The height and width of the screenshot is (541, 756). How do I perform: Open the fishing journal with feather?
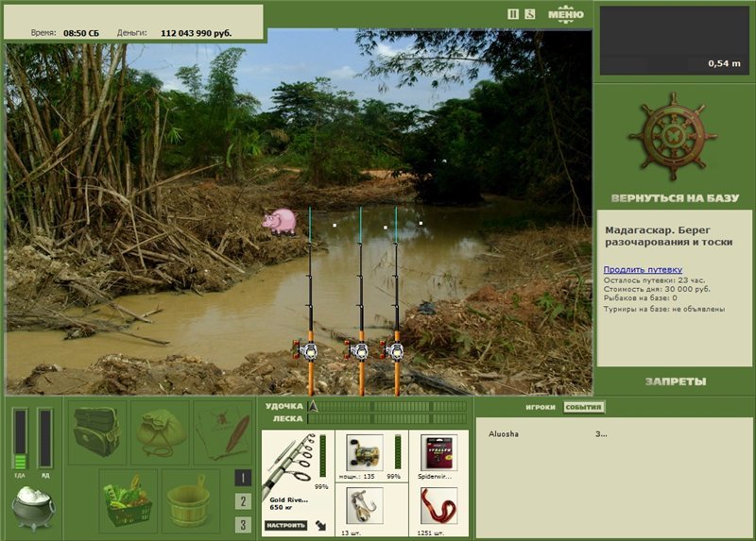click(223, 432)
